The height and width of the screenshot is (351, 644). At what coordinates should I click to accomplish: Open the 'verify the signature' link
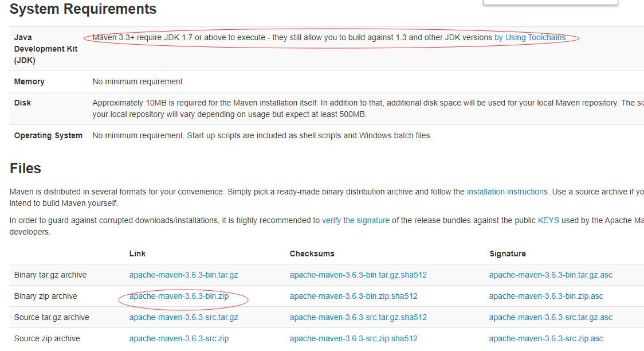click(356, 221)
